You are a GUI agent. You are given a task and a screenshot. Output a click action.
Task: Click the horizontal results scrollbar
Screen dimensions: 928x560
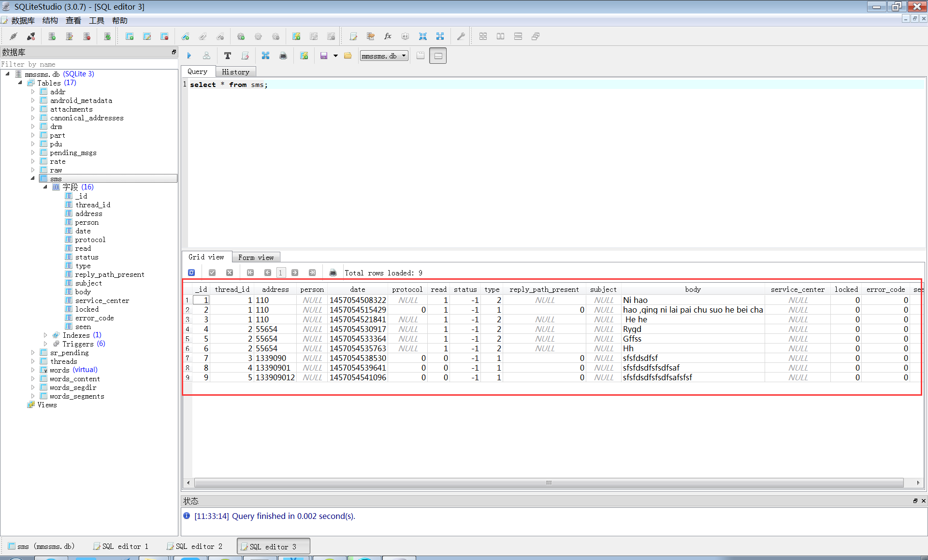tap(549, 483)
